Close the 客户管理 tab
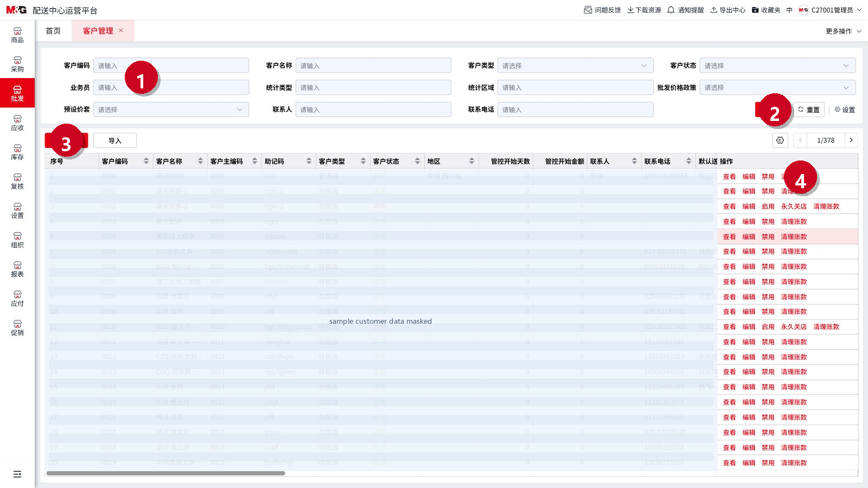Image resolution: width=868 pixels, height=488 pixels. point(121,30)
